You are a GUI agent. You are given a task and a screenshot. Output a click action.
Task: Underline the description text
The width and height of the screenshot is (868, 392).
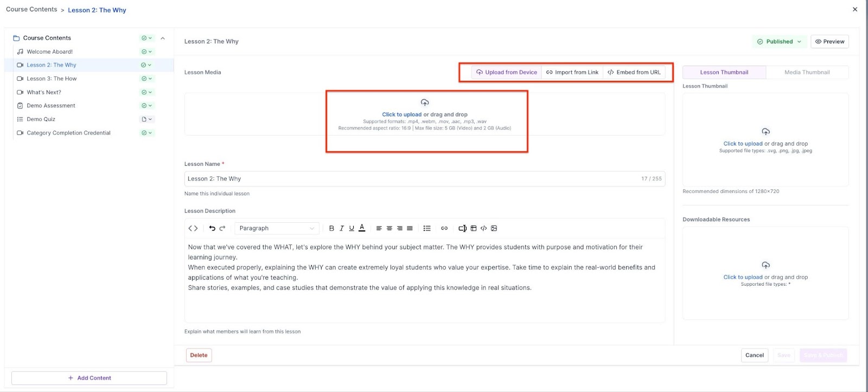tap(352, 228)
